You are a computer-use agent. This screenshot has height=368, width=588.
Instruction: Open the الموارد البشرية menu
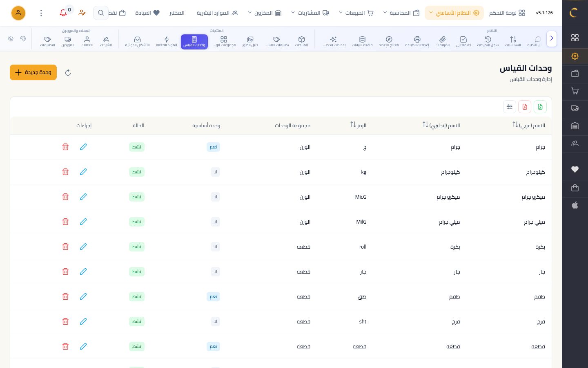coord(217,13)
